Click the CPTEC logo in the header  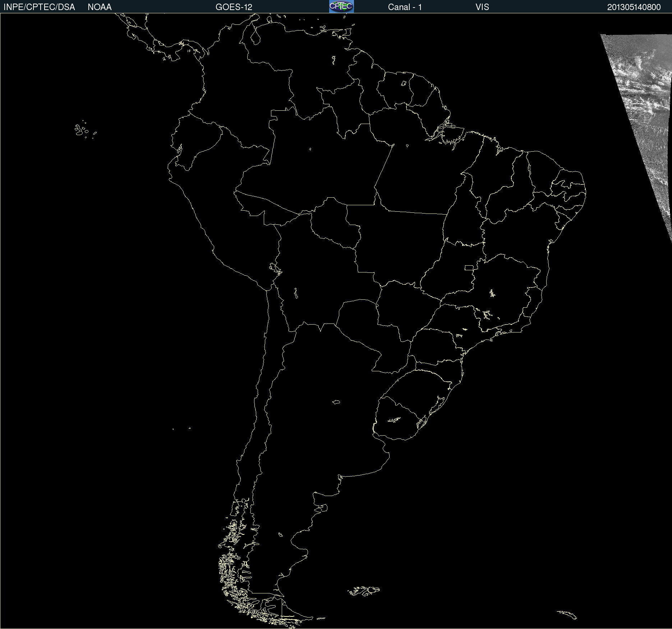341,6
